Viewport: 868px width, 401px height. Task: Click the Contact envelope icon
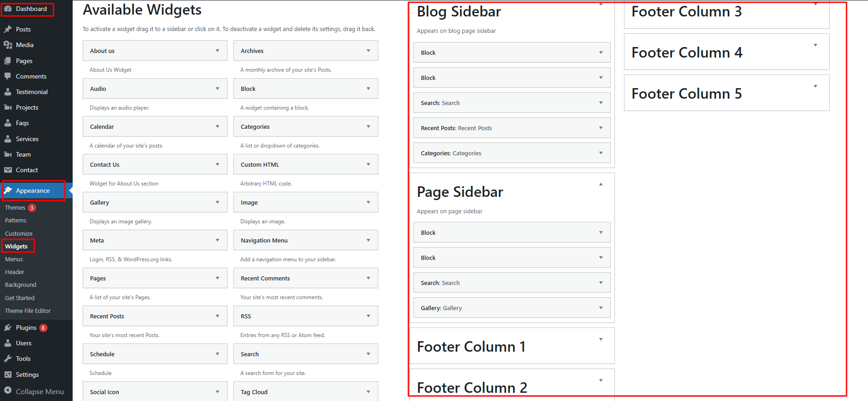(x=8, y=170)
